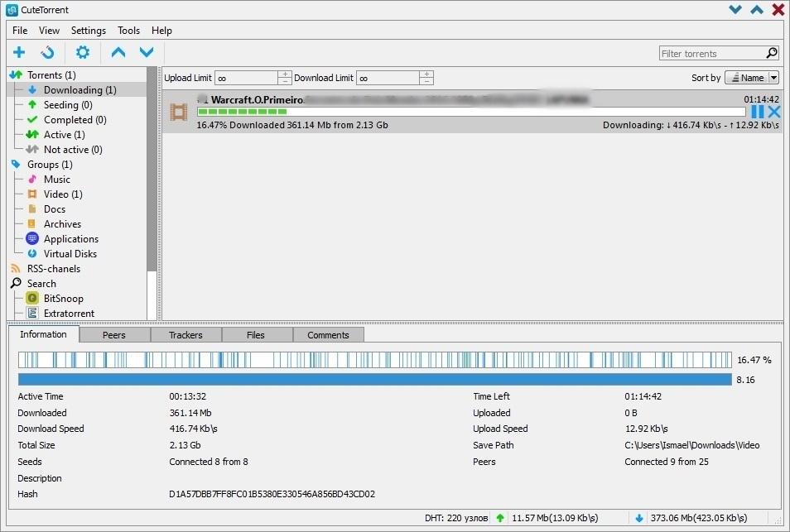This screenshot has height=532, width=790.
Task: Click the sidebar vertical scrollbar
Action: pos(152,194)
